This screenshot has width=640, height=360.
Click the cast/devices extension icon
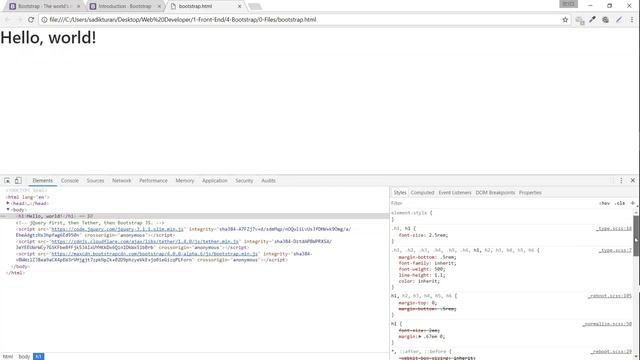pos(580,20)
